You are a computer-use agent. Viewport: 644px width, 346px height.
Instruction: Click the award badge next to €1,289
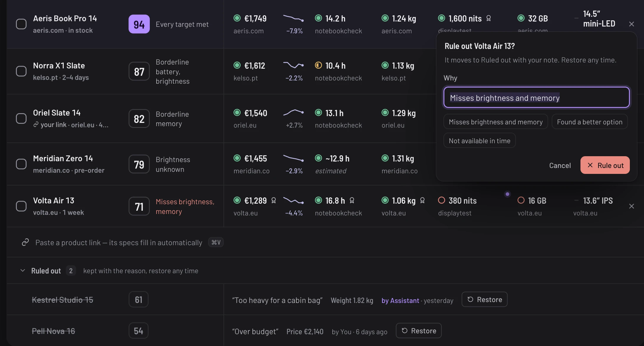pos(274,200)
